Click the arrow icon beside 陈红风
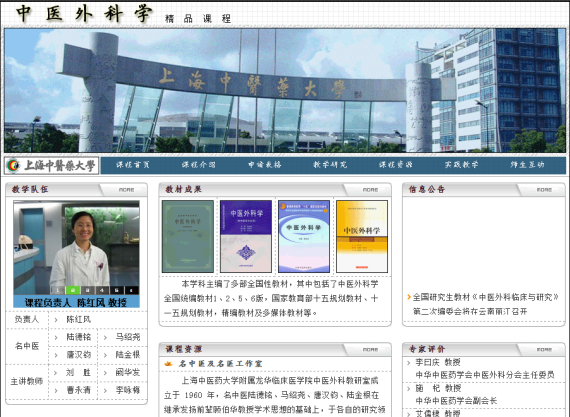 [x=56, y=320]
